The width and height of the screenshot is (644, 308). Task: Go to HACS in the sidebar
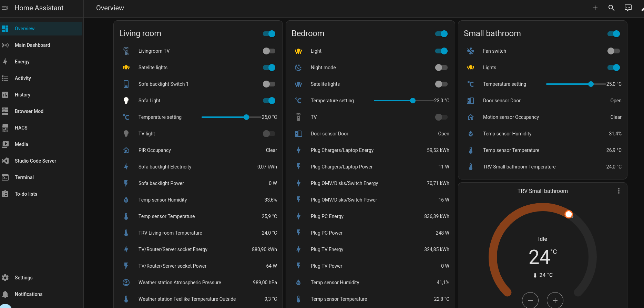click(21, 128)
